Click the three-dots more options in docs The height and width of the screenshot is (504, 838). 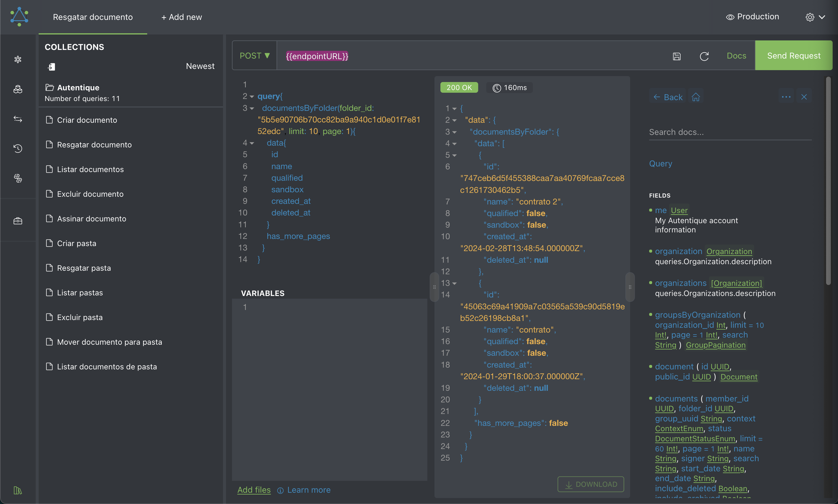tap(786, 97)
